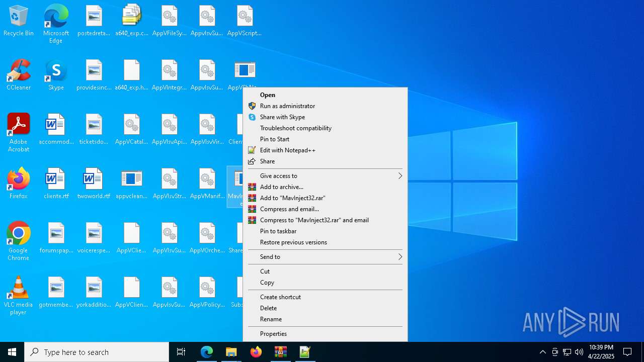This screenshot has width=644, height=362.
Task: Select the AppVCatal... file icon
Action: pyautogui.click(x=132, y=129)
